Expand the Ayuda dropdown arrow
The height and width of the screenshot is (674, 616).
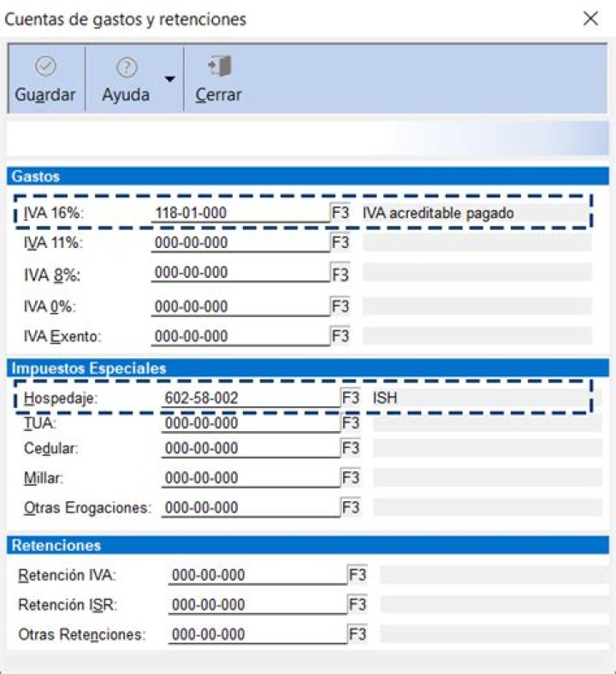pos(169,79)
